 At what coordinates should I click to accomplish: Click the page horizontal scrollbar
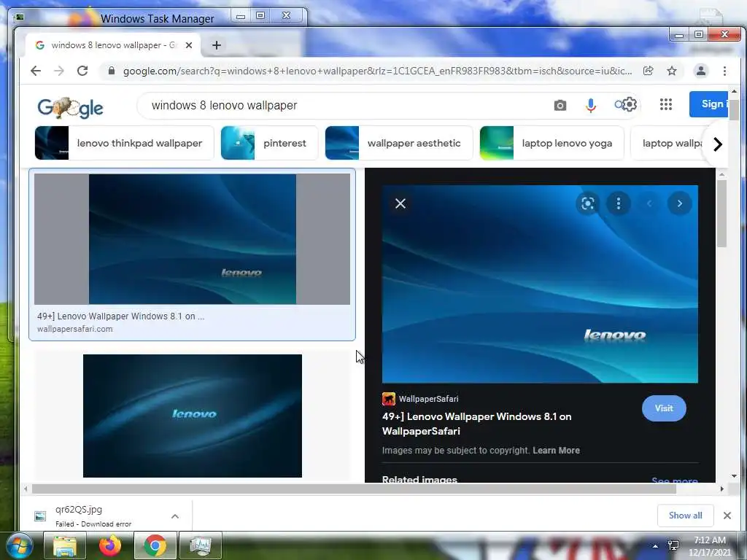354,489
